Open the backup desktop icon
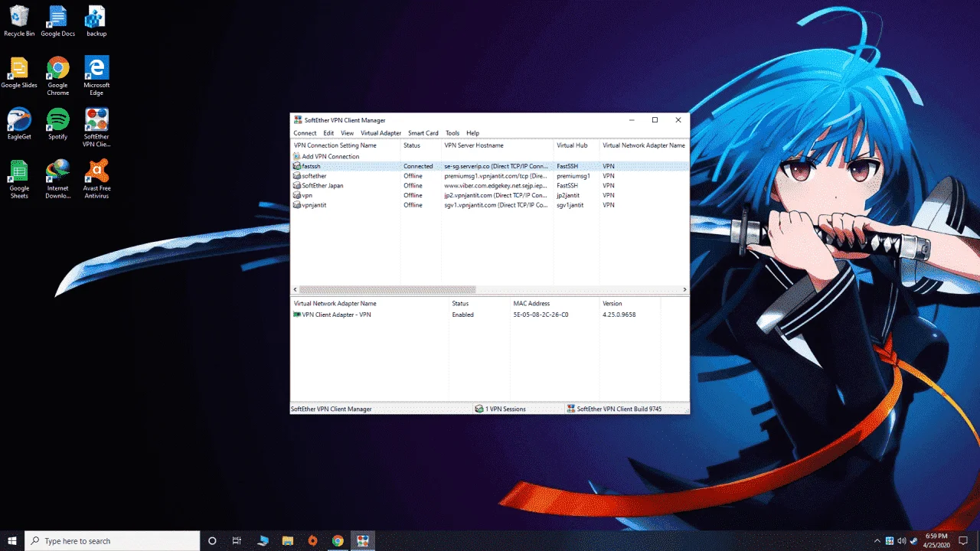980x551 pixels. pos(96,21)
